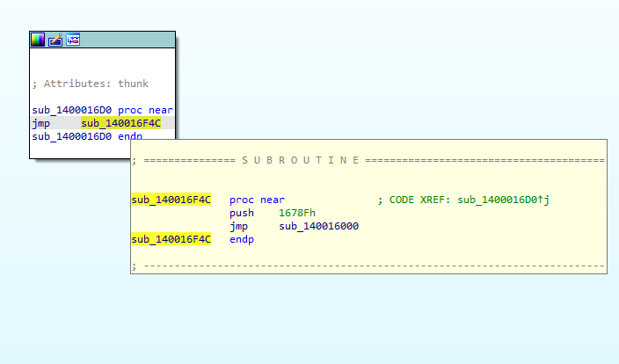Click the jmp mnemonic in the popup

[239, 226]
